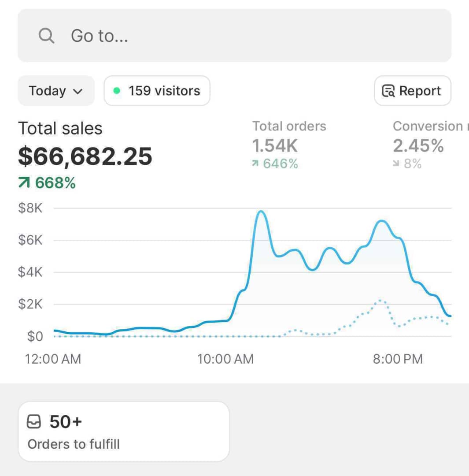The image size is (469, 476).
Task: Open the Orders to fulfill card
Action: coord(123,431)
